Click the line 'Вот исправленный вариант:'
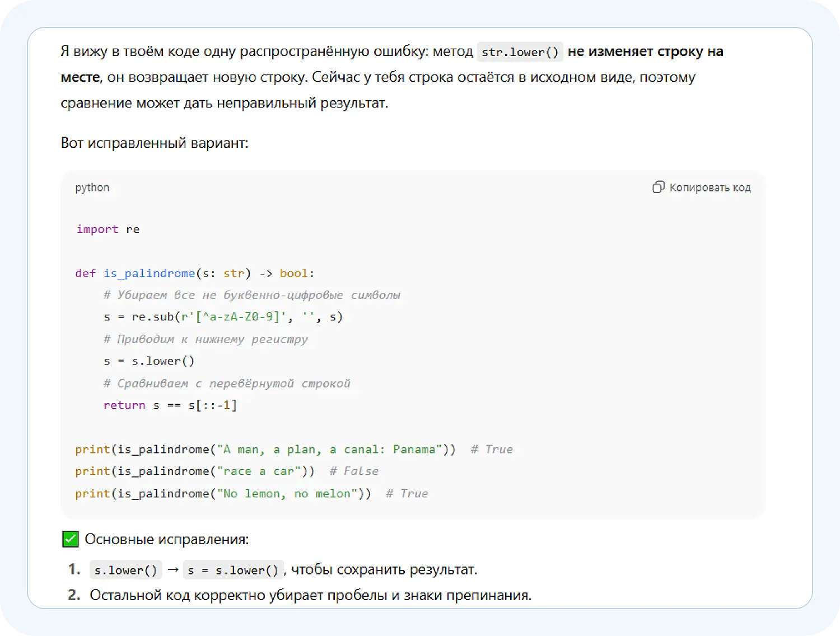Image resolution: width=840 pixels, height=636 pixels. click(155, 143)
